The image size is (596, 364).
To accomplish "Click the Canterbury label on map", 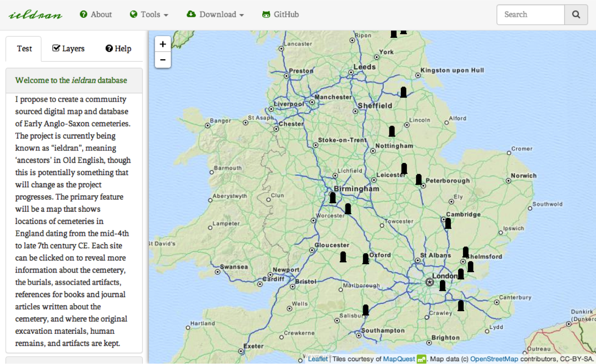I will click(x=515, y=297).
